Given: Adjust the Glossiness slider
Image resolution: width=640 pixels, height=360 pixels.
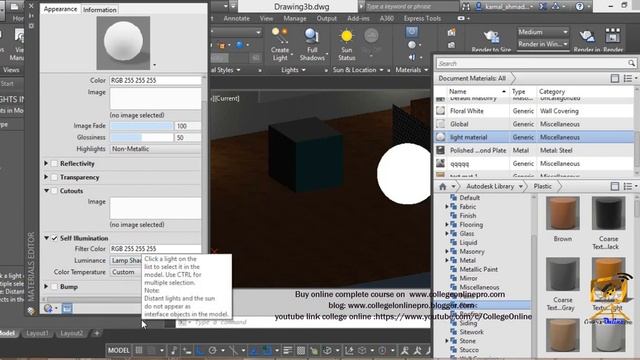Looking at the screenshot, I should [141, 138].
